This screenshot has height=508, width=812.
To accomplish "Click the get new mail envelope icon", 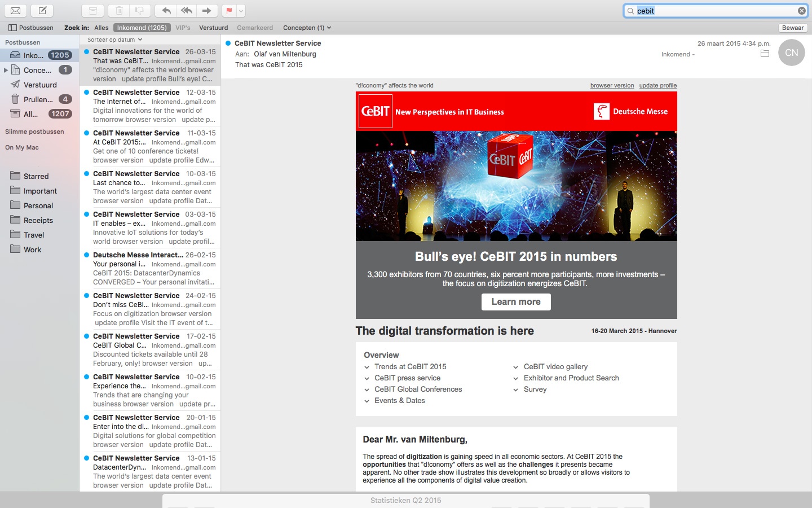I will point(16,10).
